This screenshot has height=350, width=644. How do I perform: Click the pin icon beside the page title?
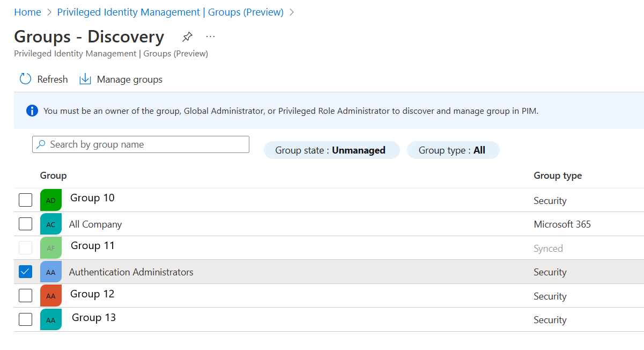point(187,37)
